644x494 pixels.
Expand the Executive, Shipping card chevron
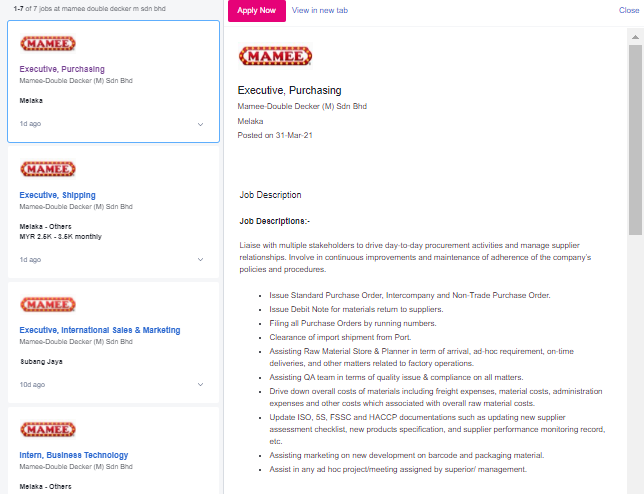point(200,260)
